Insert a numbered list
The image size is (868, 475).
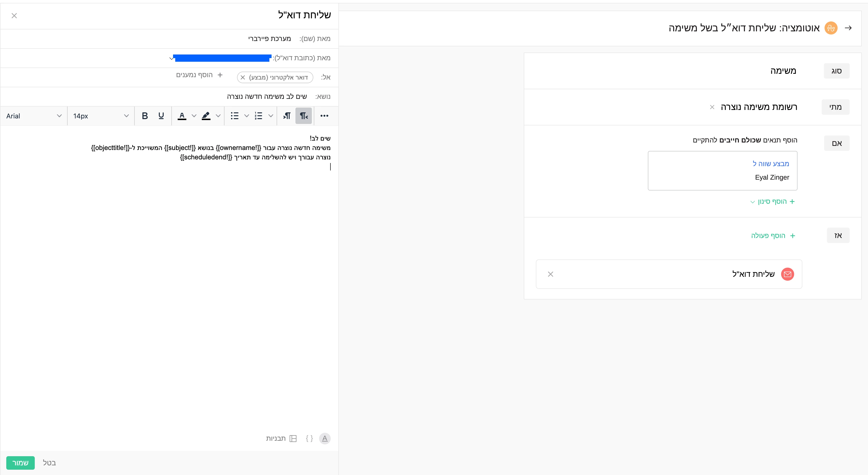click(x=259, y=116)
